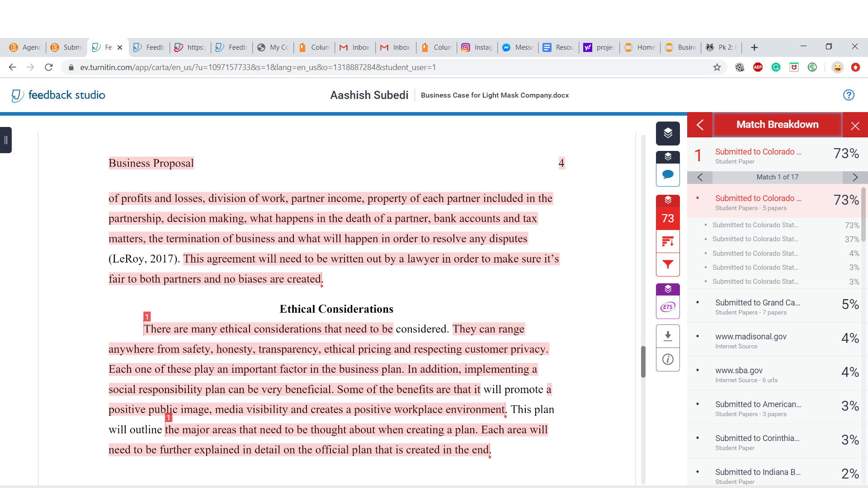Click the highlighted page number 4
868x488 pixels.
tap(561, 163)
